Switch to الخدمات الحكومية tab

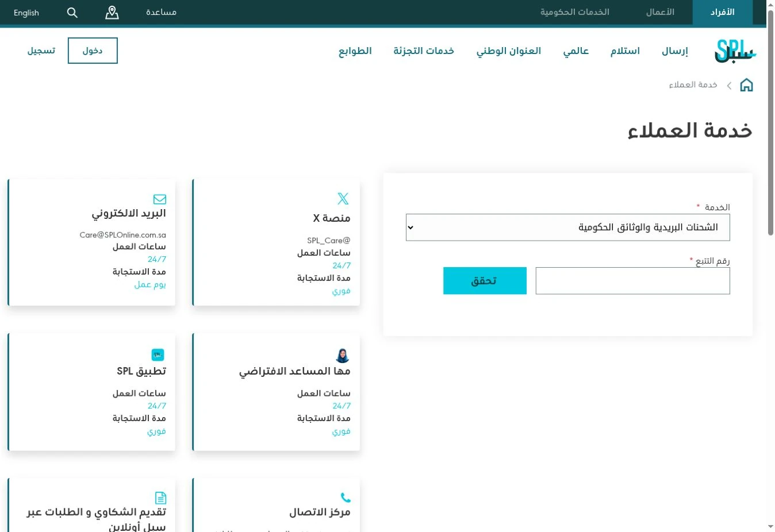(575, 12)
